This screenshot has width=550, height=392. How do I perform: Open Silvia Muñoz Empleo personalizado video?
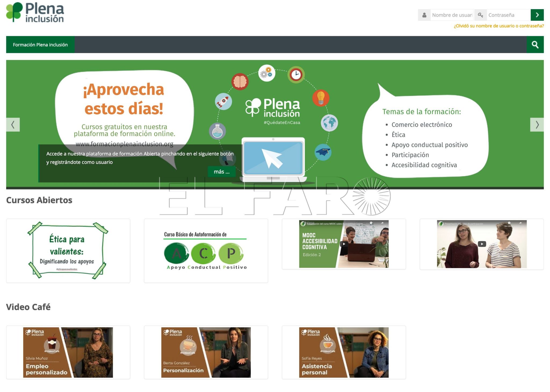(68, 352)
